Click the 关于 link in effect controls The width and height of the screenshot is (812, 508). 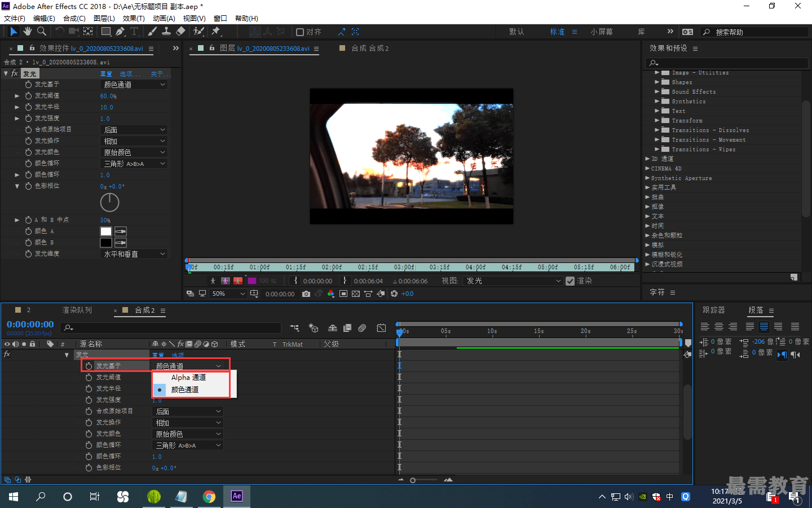[159, 74]
